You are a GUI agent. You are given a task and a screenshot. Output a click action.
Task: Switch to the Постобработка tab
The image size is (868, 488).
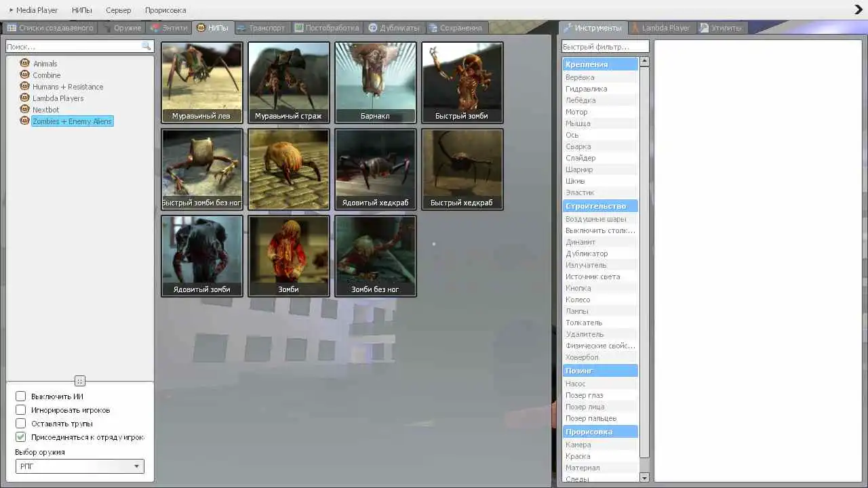tap(327, 28)
